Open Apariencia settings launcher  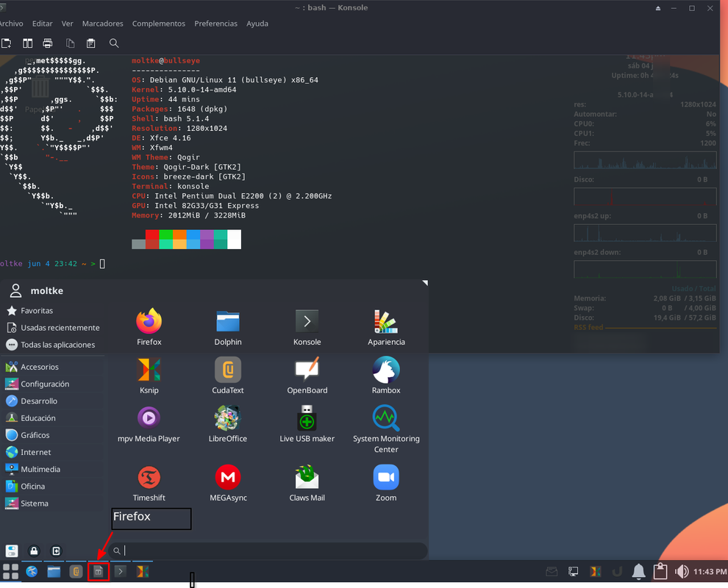(386, 327)
